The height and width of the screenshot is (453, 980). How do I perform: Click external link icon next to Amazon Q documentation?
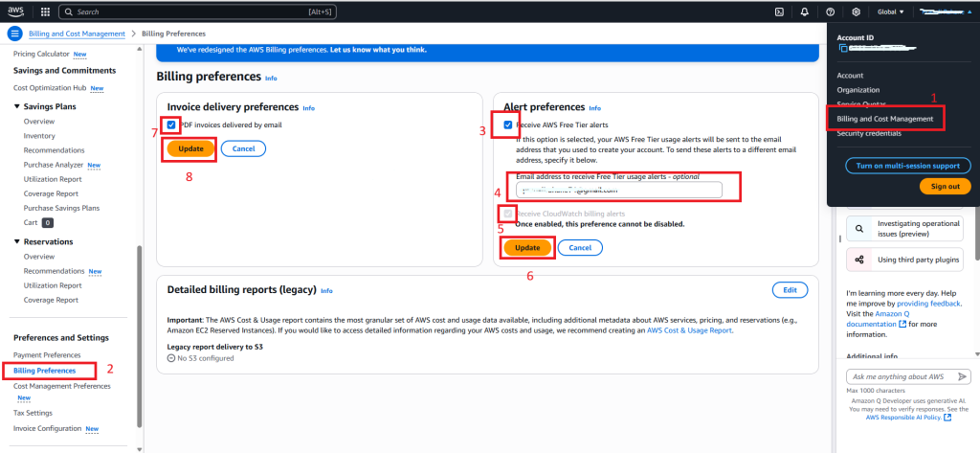(x=902, y=324)
